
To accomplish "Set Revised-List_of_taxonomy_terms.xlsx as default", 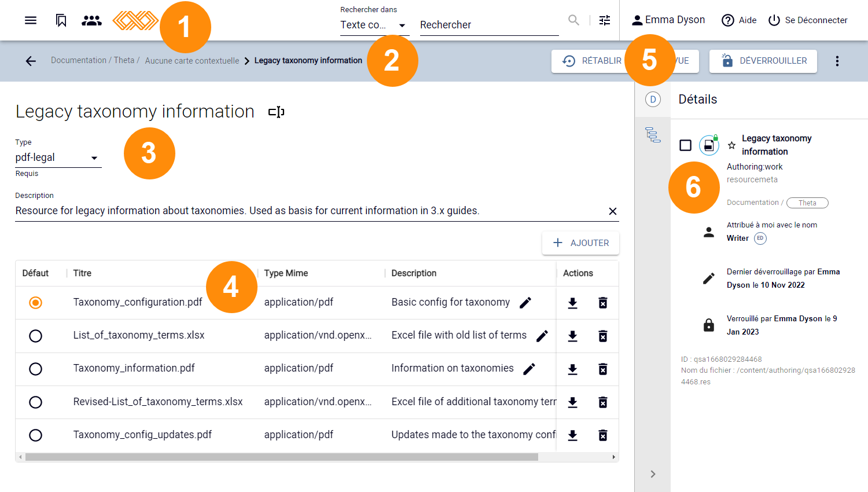I will coord(35,402).
